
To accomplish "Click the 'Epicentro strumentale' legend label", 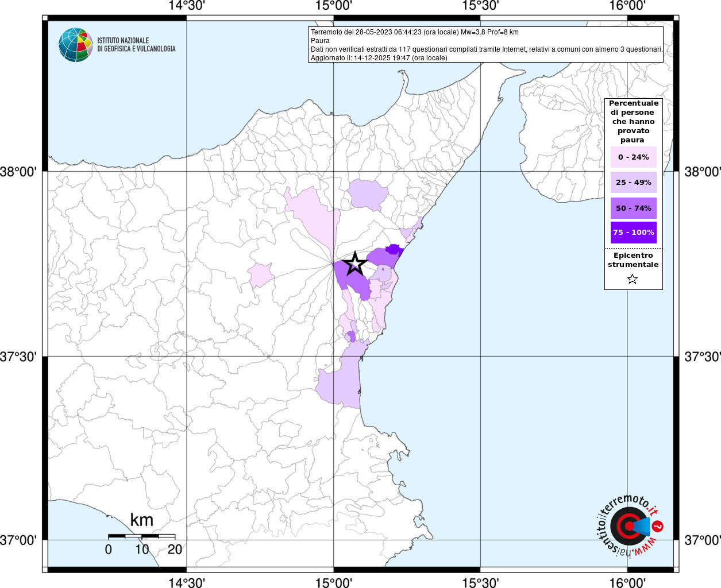I will click(x=633, y=260).
